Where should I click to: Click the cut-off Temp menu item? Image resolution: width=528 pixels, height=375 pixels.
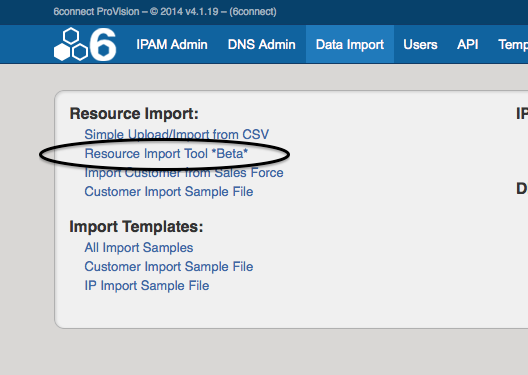pyautogui.click(x=513, y=44)
